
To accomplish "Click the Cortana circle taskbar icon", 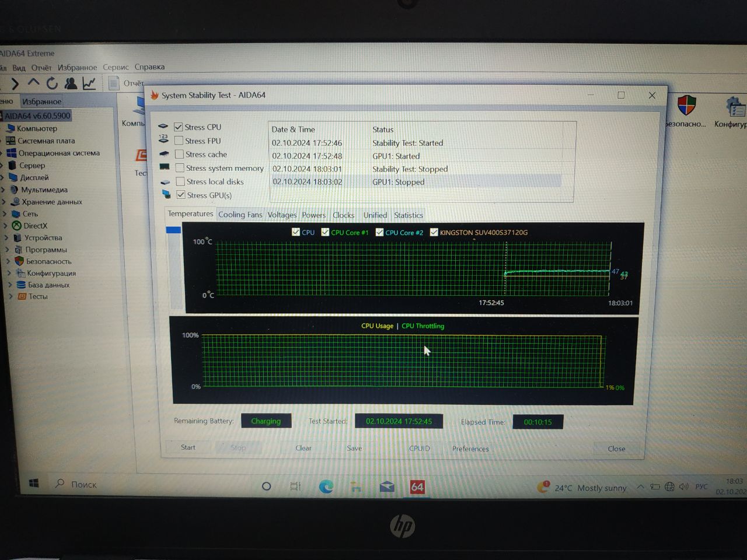I will click(266, 486).
